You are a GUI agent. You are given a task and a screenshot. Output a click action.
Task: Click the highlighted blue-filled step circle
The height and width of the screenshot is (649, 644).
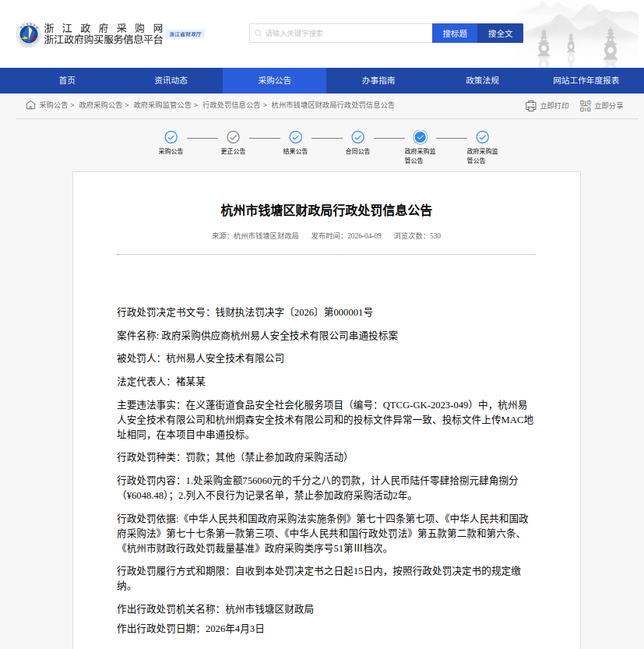(x=420, y=137)
